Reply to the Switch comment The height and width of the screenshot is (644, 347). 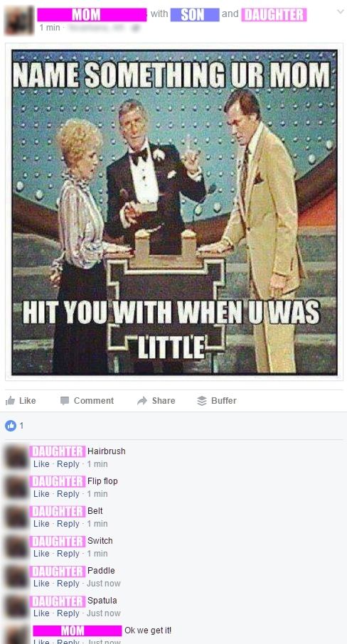68,554
